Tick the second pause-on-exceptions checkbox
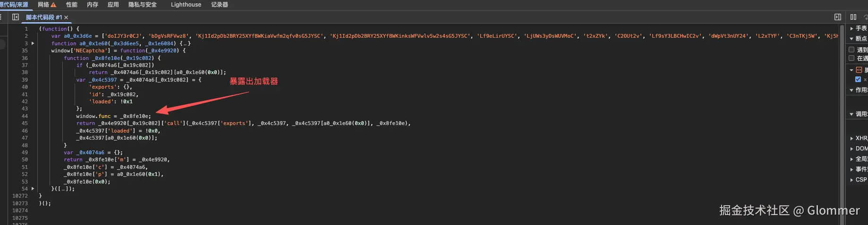This screenshot has height=225, width=868. pos(851,58)
